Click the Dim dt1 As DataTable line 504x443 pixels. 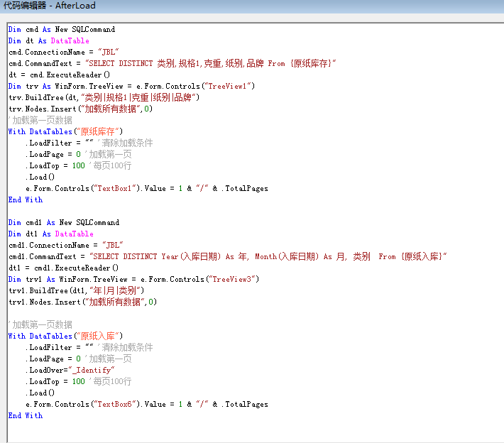pyautogui.click(x=50, y=234)
